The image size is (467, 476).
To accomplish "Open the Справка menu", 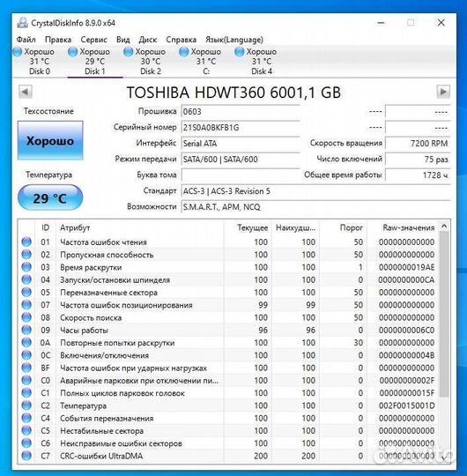I will coord(182,40).
